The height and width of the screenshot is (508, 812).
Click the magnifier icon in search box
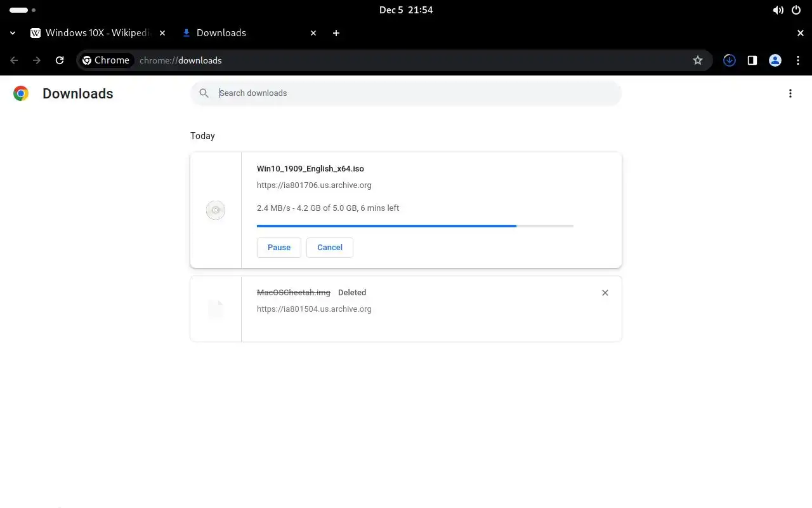(204, 93)
